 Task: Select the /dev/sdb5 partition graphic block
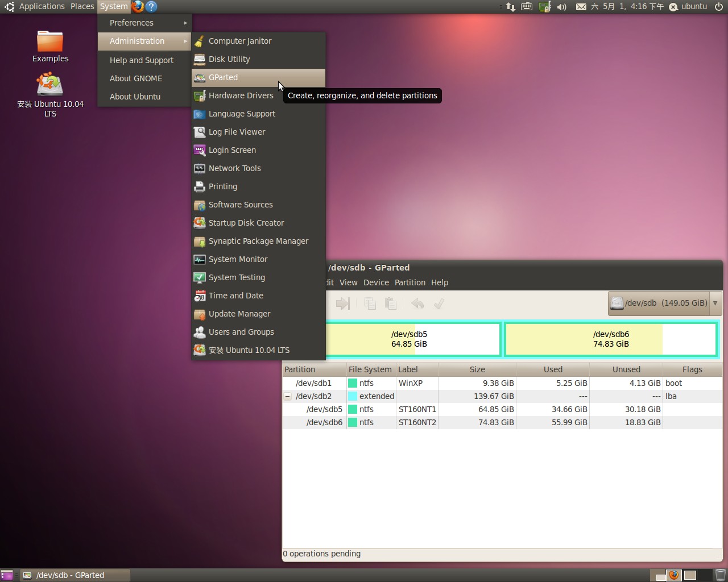click(x=413, y=339)
